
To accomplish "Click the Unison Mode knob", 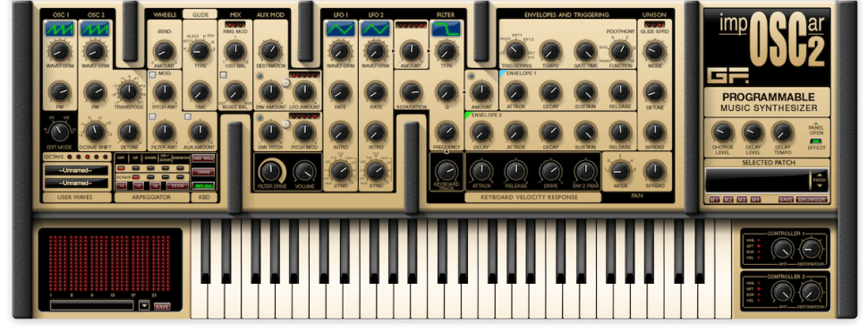I will 654,51.
